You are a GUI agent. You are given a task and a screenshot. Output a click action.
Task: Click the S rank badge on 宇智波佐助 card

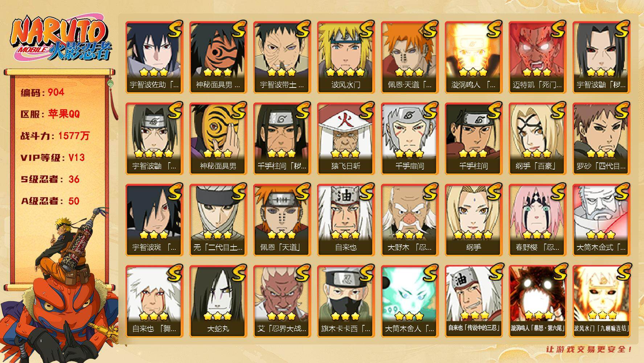click(175, 29)
